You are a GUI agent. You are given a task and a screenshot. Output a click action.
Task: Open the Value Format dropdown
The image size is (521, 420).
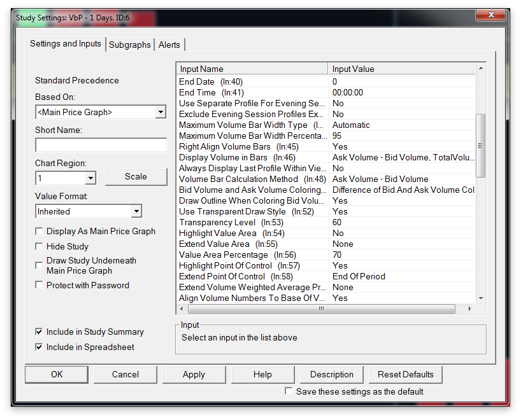tap(136, 211)
